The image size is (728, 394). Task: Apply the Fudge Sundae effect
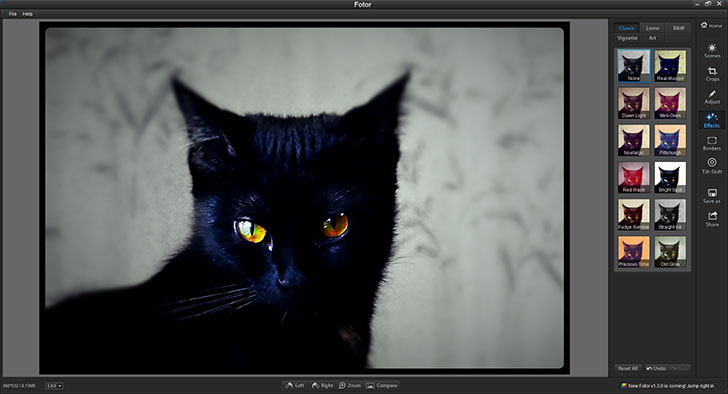point(634,214)
